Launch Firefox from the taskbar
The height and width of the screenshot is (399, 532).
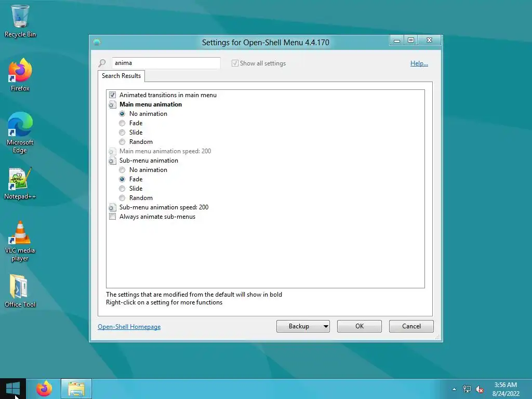(x=44, y=389)
